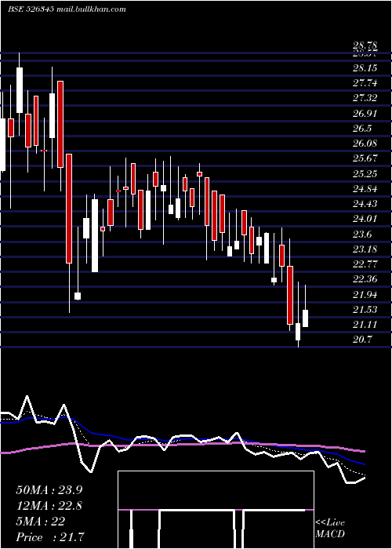Select the 28.78 price axis label
The width and height of the screenshot is (392, 549).
pyautogui.click(x=365, y=45)
